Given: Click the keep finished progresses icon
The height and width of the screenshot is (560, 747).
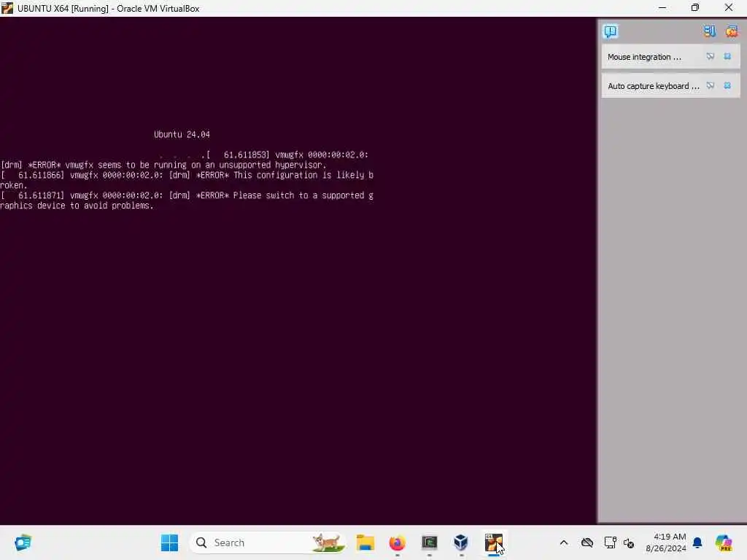Looking at the screenshot, I should [x=709, y=31].
